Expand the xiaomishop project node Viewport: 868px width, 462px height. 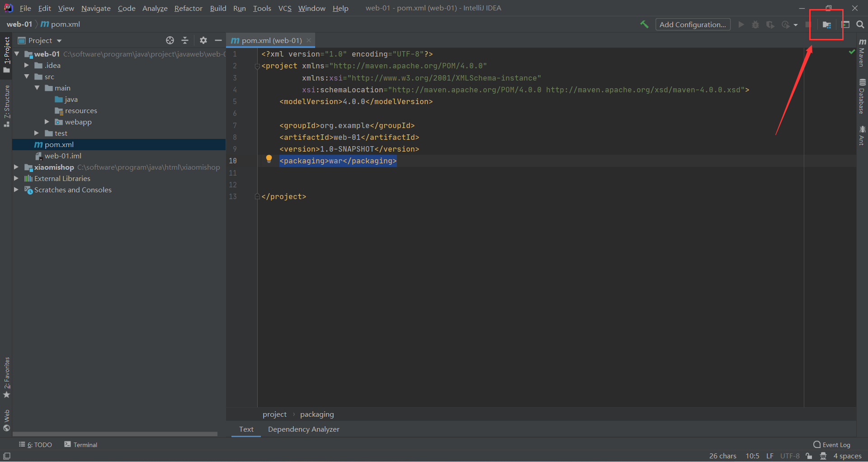(16, 167)
